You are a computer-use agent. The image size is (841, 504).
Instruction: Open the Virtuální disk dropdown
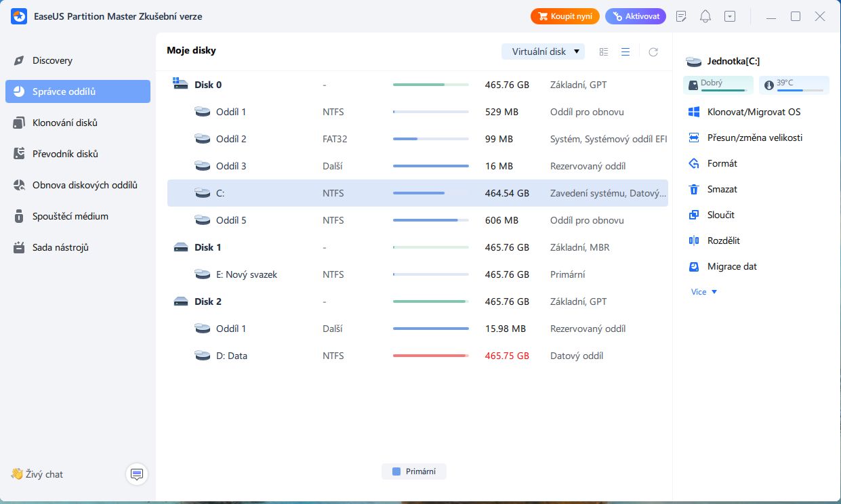coord(543,51)
